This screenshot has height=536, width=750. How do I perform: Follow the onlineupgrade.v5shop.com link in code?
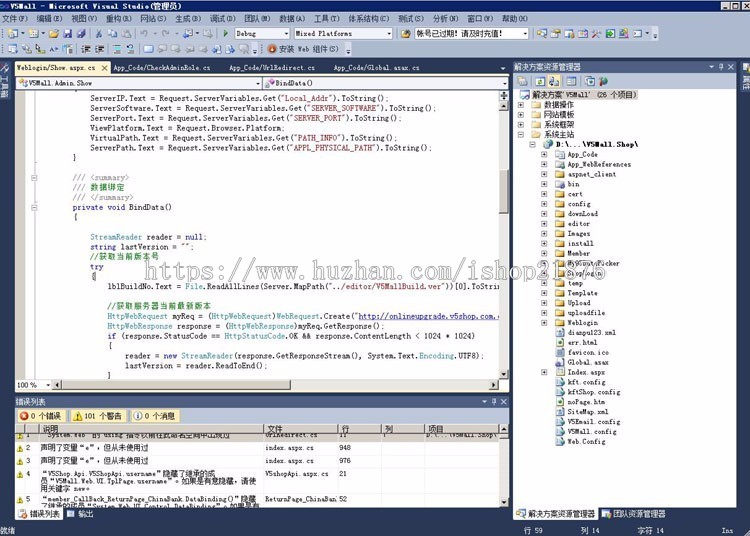coord(428,316)
